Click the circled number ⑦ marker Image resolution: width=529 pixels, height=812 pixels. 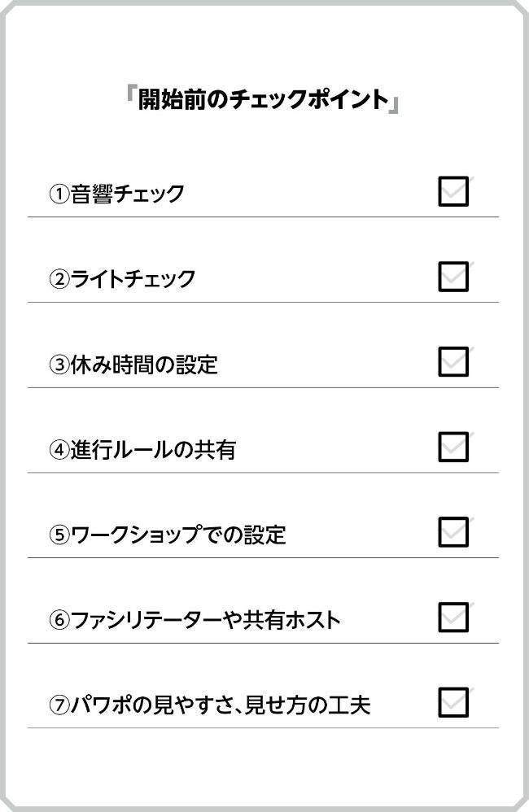(59, 706)
